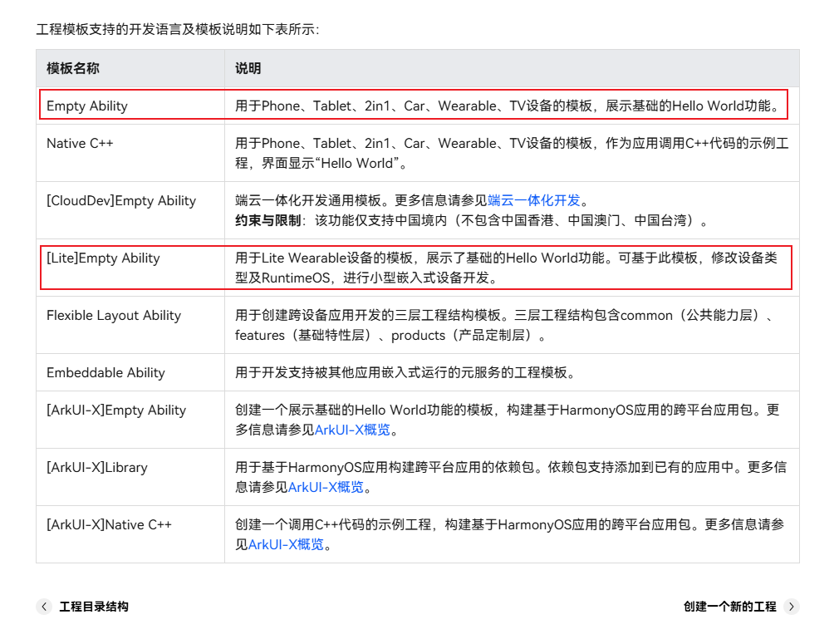Viewport: 839px width, 644px height.
Task: Select the Native C++ template name cell
Action: point(80,143)
